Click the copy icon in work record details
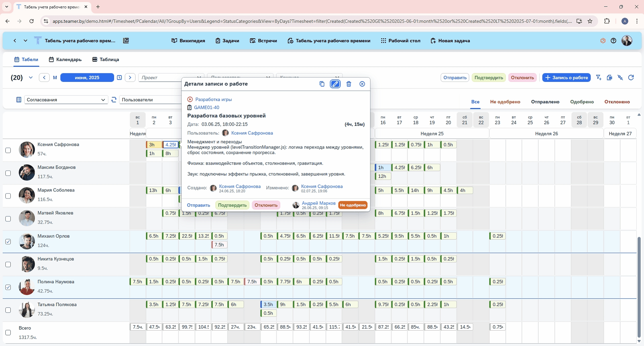Screen dimensions: 644x346 [322, 84]
